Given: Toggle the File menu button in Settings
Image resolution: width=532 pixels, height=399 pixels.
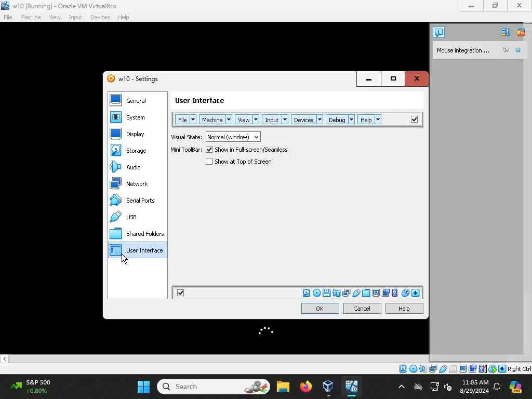Looking at the screenshot, I should tap(182, 120).
